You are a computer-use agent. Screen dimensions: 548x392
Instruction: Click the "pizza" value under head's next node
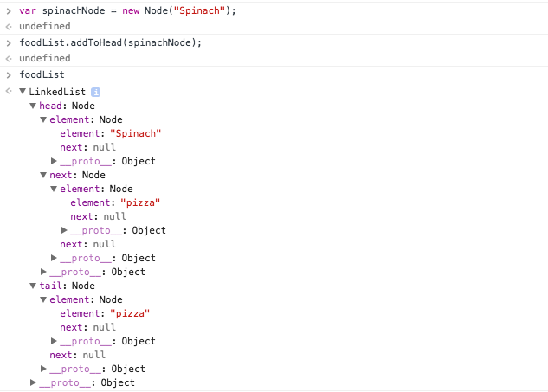[x=140, y=202]
